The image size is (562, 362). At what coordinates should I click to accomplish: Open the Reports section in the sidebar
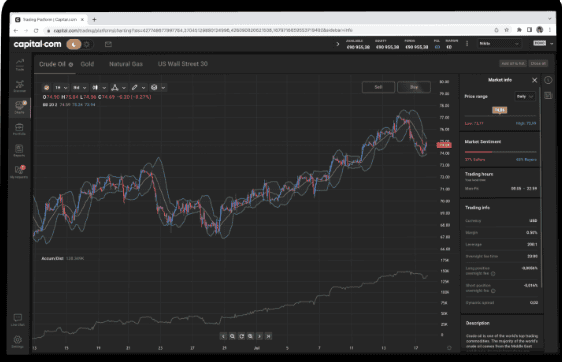tap(19, 151)
